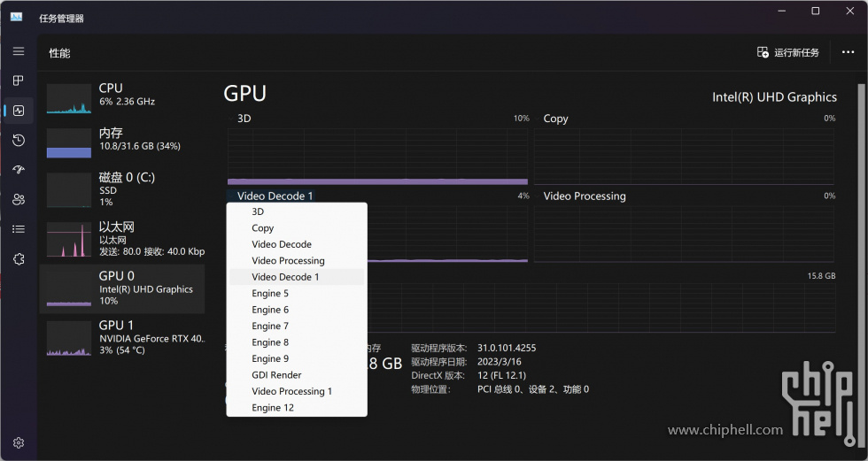Choose Engine 8 from the list

(297, 342)
